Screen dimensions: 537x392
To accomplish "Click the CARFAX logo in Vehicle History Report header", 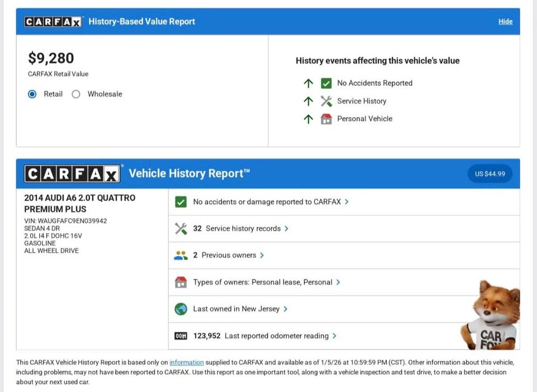I will point(72,173).
